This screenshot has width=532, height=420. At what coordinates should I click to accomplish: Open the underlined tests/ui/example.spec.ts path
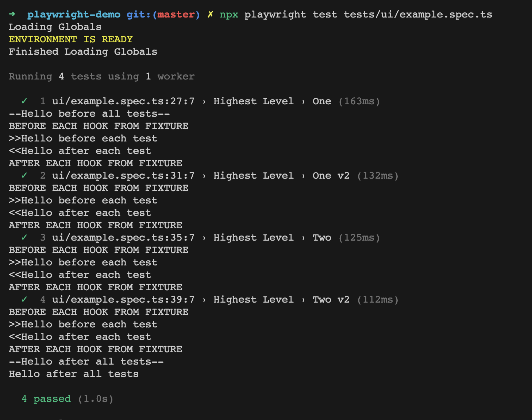tap(418, 14)
